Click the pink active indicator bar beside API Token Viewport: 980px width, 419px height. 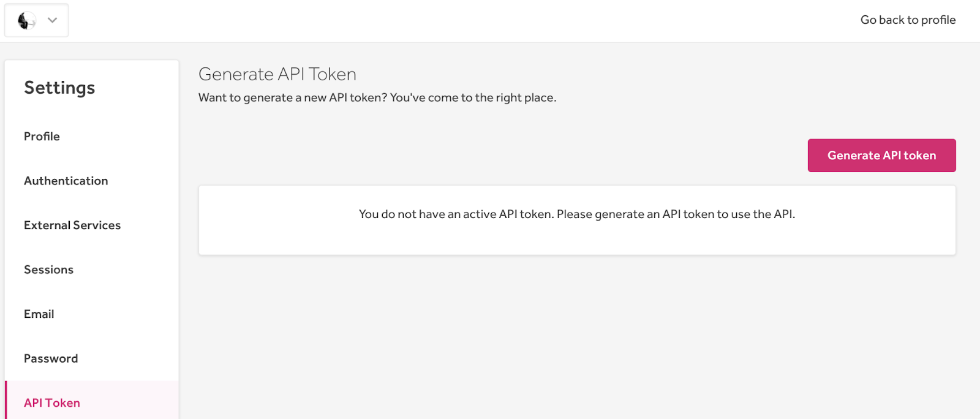(x=6, y=401)
